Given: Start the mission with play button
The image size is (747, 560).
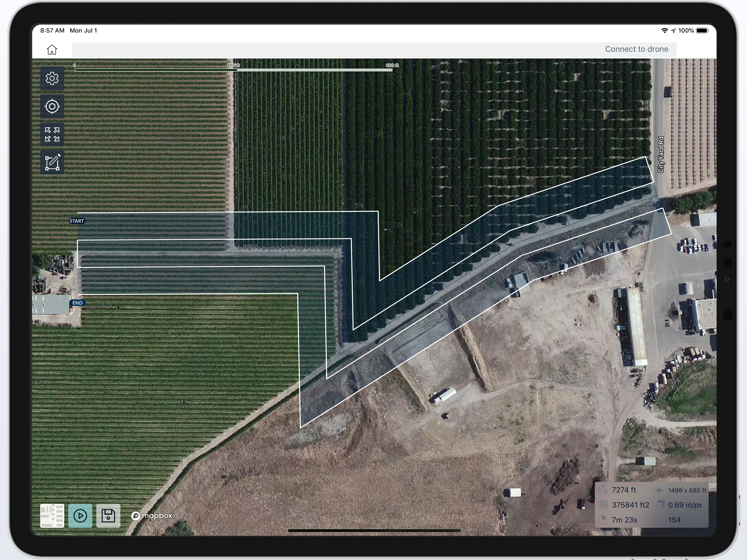Looking at the screenshot, I should (80, 516).
